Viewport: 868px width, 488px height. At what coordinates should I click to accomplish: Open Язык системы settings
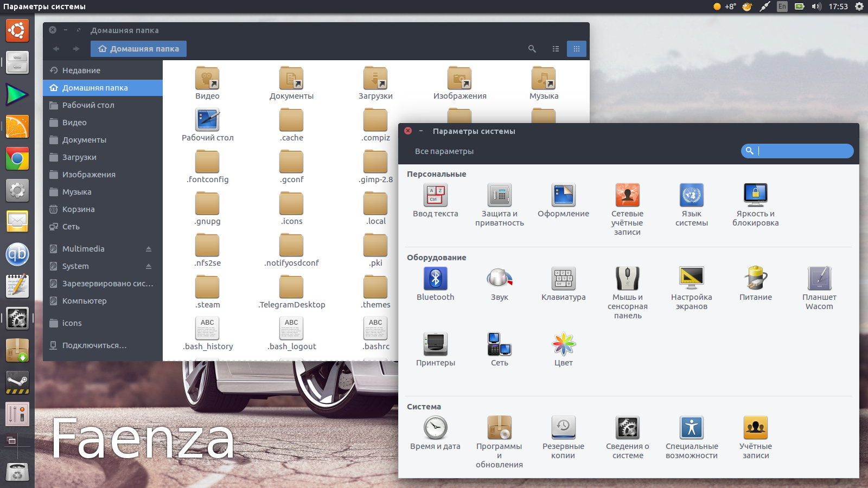point(691,195)
